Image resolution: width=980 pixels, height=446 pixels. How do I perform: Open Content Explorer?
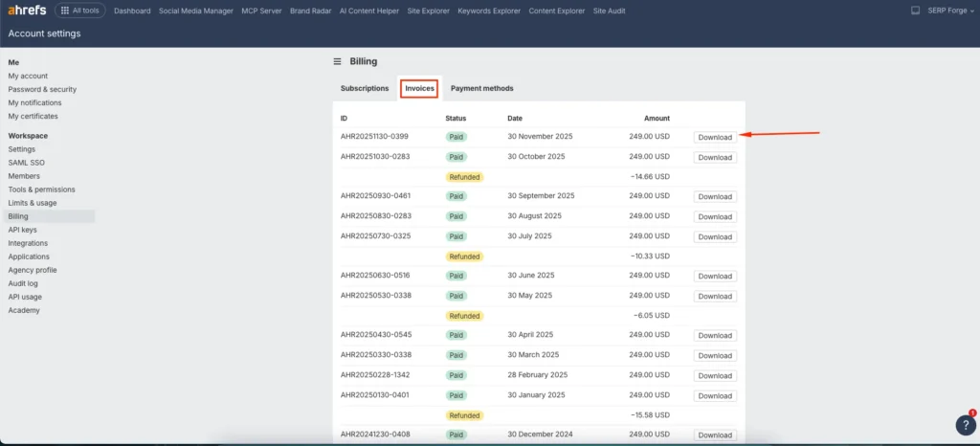coord(557,11)
